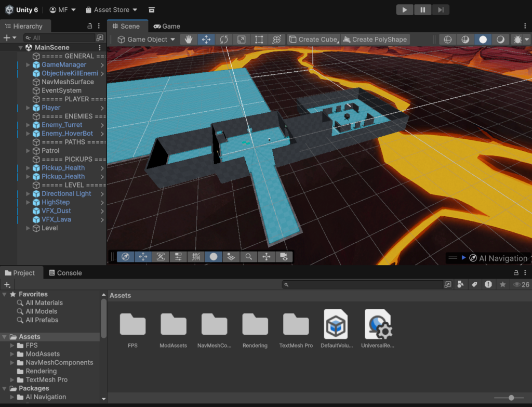The height and width of the screenshot is (407, 532).
Task: Choose the Rect transform tool
Action: pos(259,40)
